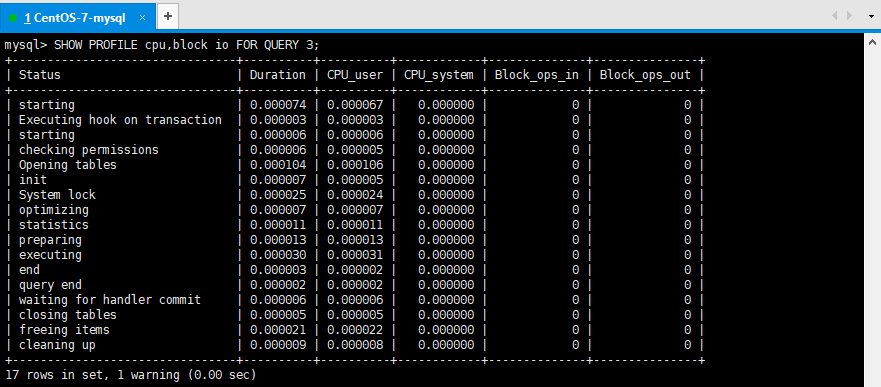
Task: Click CPU_user value 0.000106
Action: (x=355, y=165)
